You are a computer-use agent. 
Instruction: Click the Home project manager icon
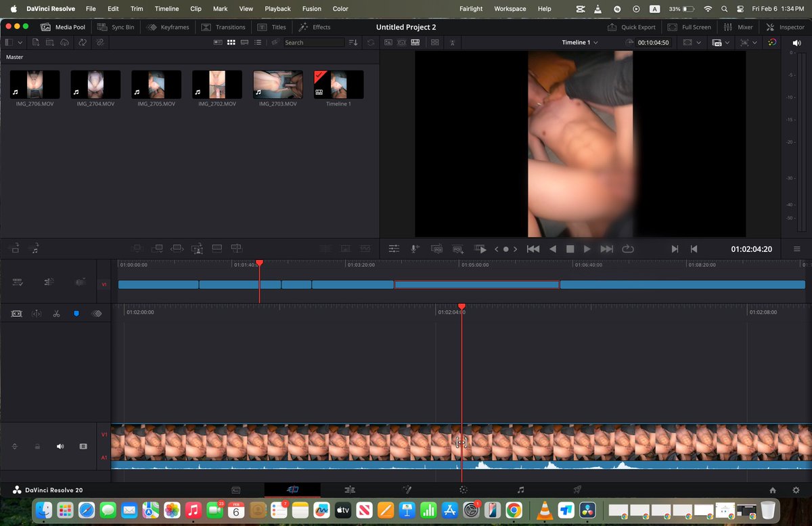[773, 490]
